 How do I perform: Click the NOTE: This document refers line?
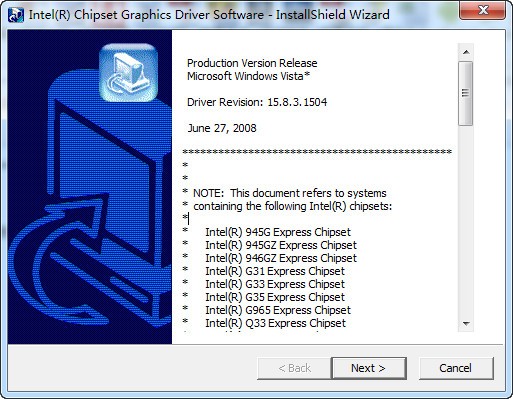[290, 193]
